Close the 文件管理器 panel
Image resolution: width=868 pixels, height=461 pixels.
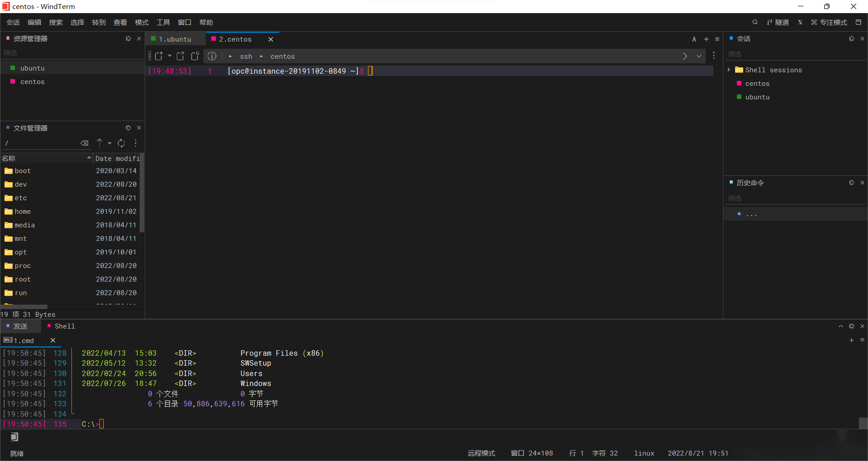click(x=139, y=128)
